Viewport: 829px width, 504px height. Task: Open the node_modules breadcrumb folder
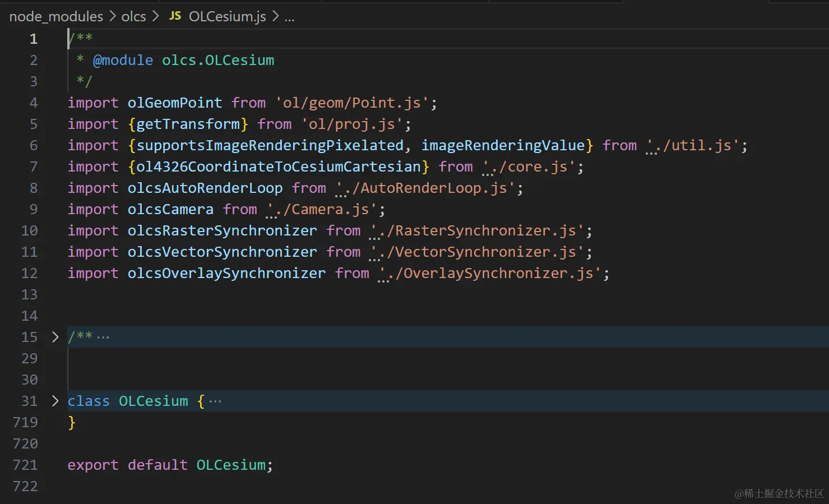[56, 17]
